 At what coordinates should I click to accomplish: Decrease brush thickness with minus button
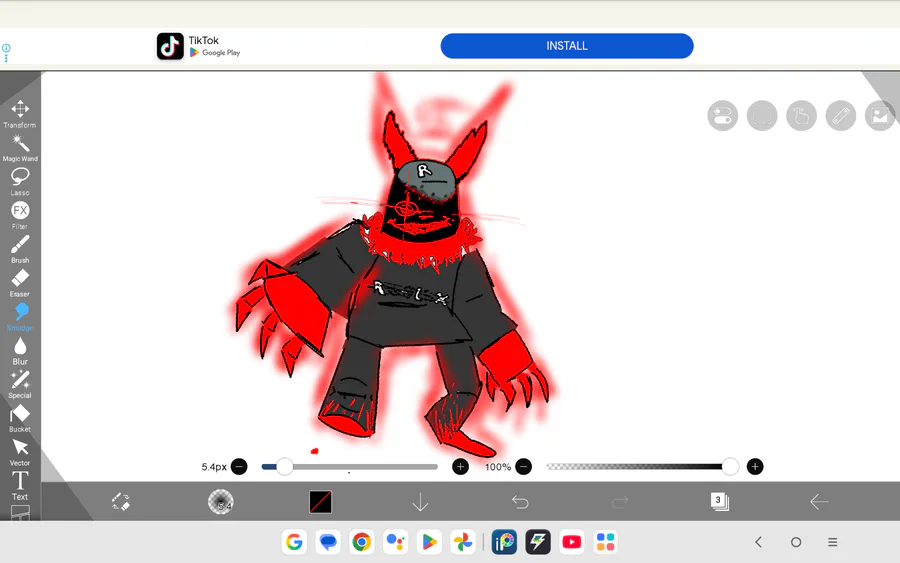239,467
